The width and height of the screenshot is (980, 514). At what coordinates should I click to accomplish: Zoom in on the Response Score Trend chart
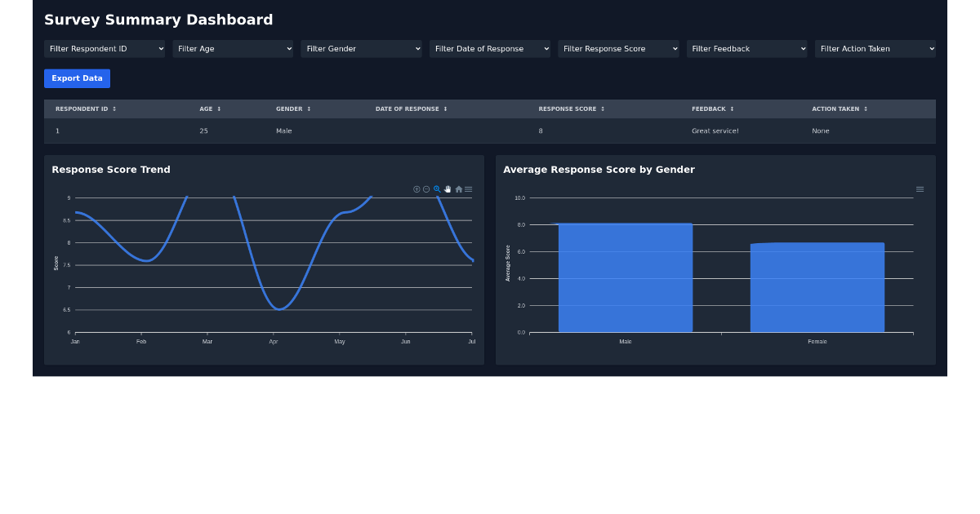coord(416,188)
